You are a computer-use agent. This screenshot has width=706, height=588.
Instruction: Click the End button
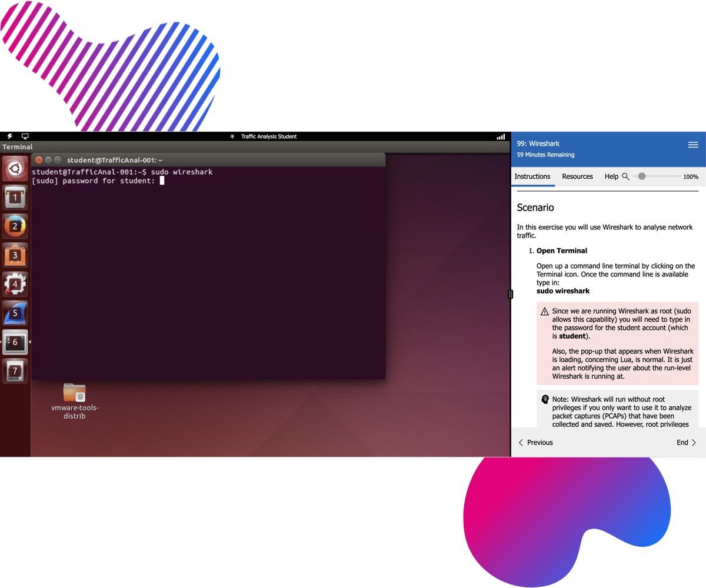[686, 442]
